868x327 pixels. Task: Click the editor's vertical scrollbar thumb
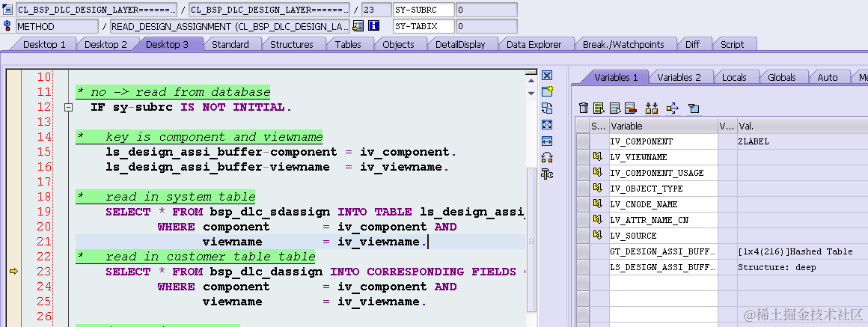[x=531, y=239]
